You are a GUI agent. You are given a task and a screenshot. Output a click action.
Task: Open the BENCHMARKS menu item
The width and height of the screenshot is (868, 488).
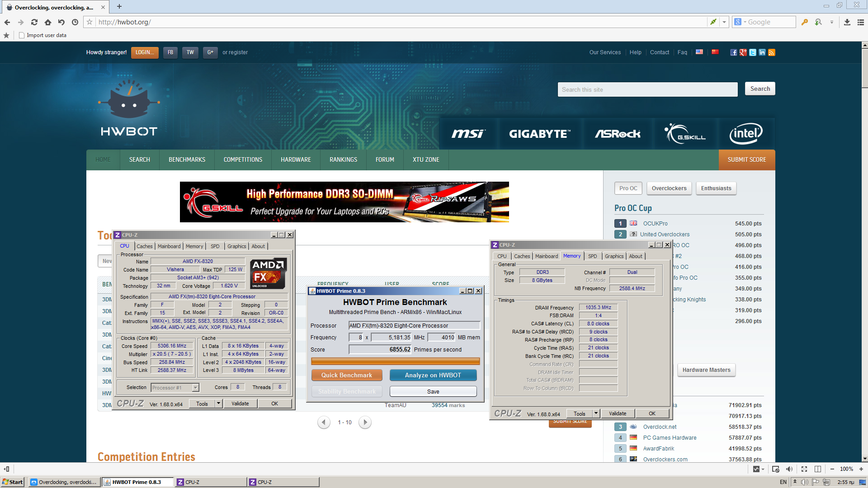pos(187,160)
